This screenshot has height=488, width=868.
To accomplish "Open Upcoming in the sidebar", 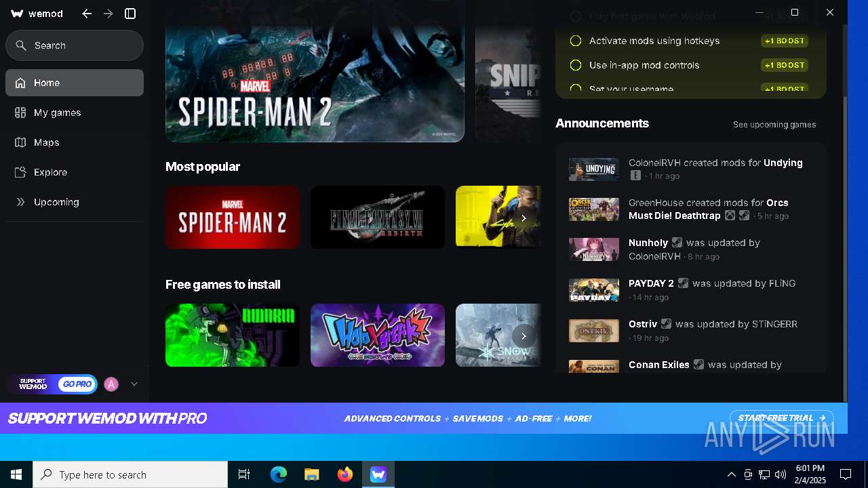I will pos(75,202).
